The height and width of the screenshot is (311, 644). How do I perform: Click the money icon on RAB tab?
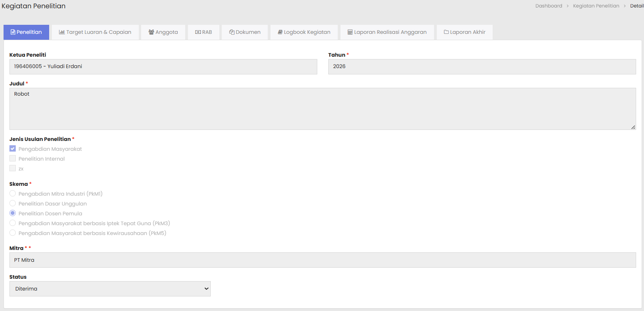pos(198,32)
